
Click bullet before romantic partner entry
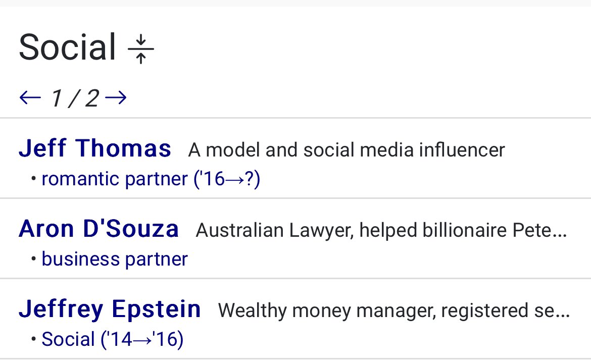[33, 179]
